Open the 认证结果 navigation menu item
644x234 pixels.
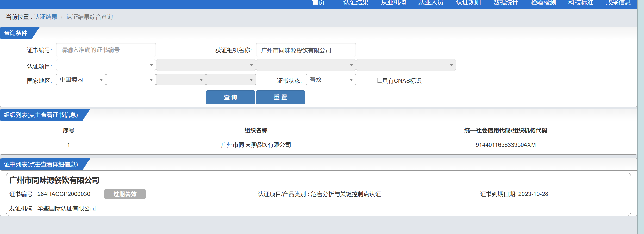click(x=356, y=3)
